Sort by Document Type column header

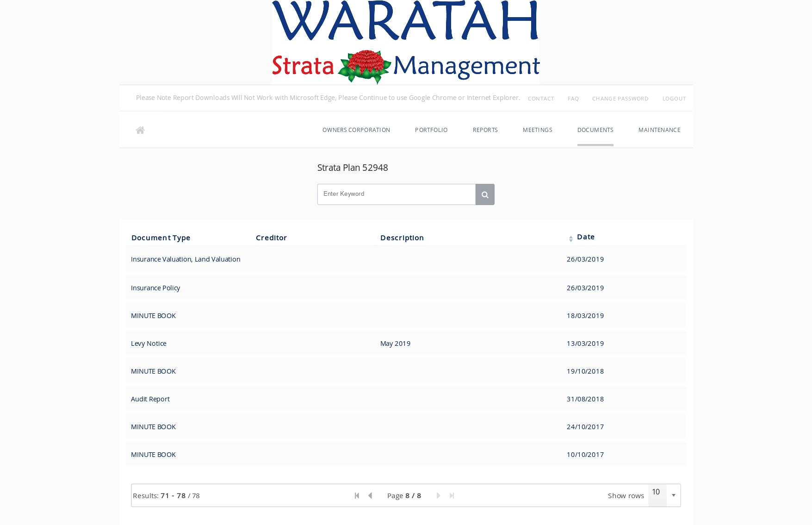161,237
